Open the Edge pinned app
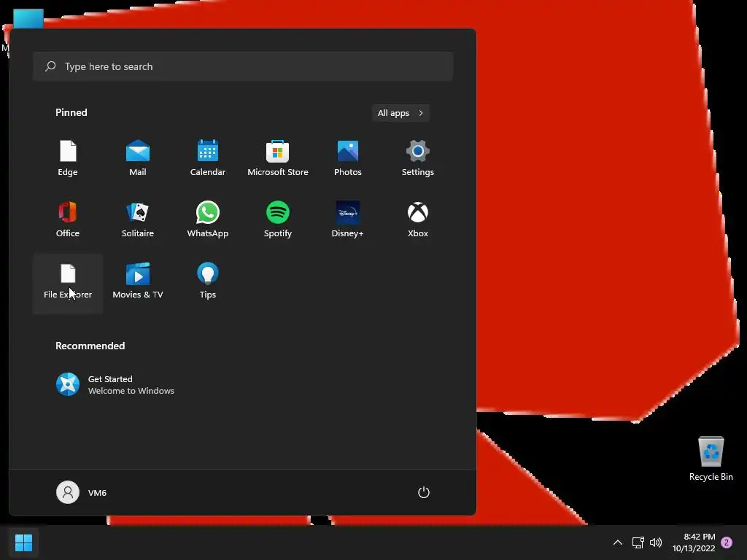The height and width of the screenshot is (560, 747). click(x=68, y=159)
